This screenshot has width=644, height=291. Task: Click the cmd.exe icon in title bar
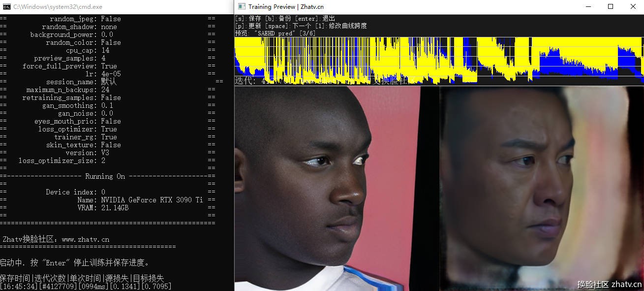[x=6, y=6]
